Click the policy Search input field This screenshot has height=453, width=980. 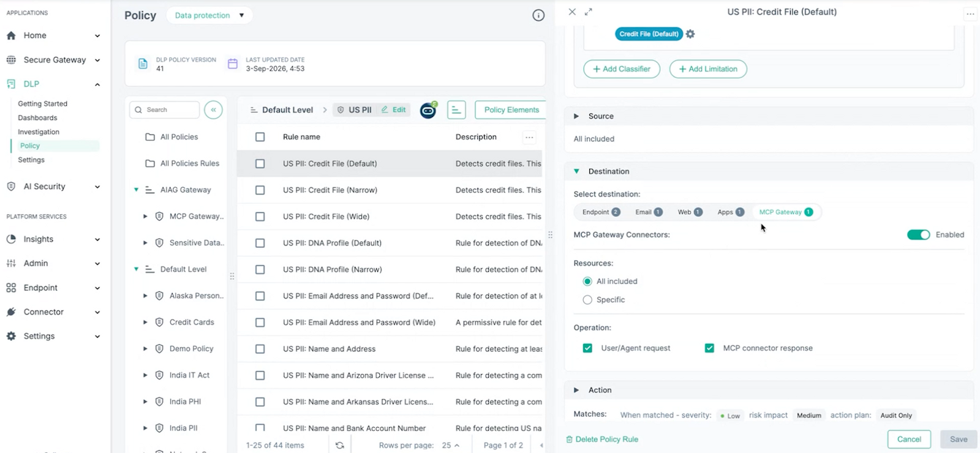coord(164,110)
